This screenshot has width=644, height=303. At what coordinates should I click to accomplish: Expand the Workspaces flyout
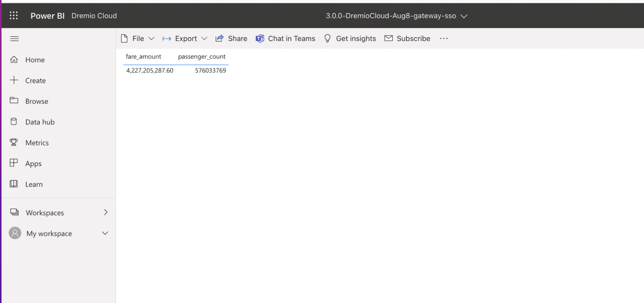105,212
